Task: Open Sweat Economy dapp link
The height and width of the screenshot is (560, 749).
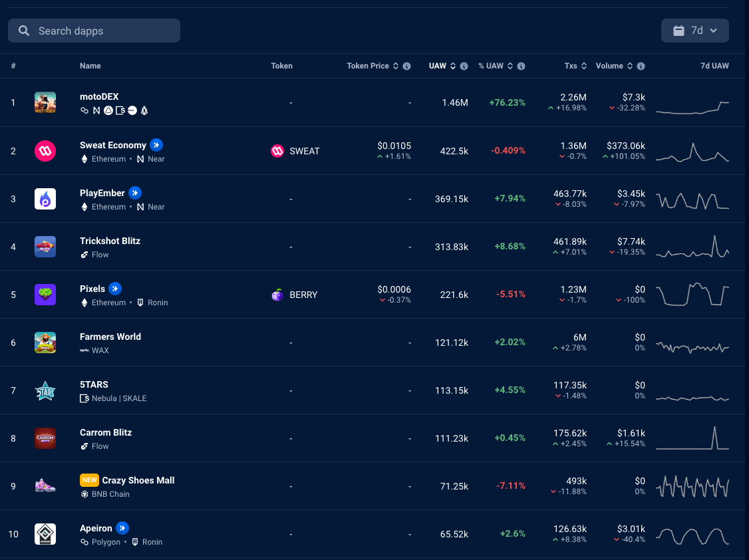Action: pyautogui.click(x=112, y=145)
